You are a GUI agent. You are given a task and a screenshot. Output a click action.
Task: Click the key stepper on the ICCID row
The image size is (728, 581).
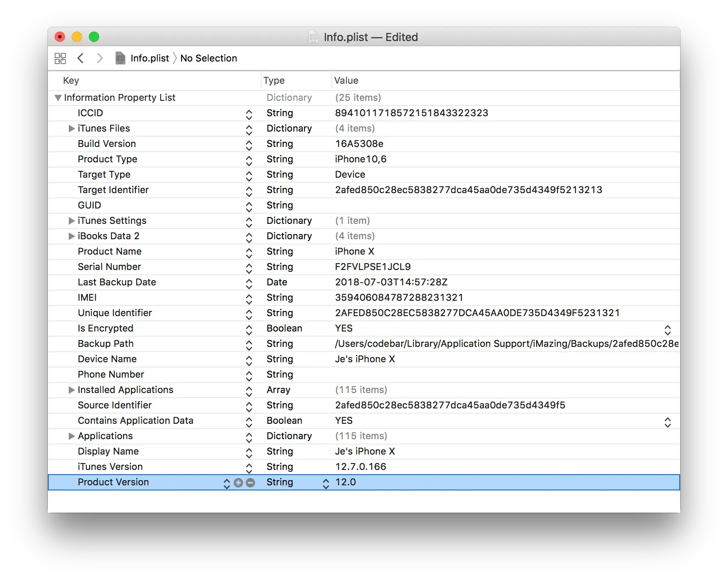pyautogui.click(x=249, y=114)
